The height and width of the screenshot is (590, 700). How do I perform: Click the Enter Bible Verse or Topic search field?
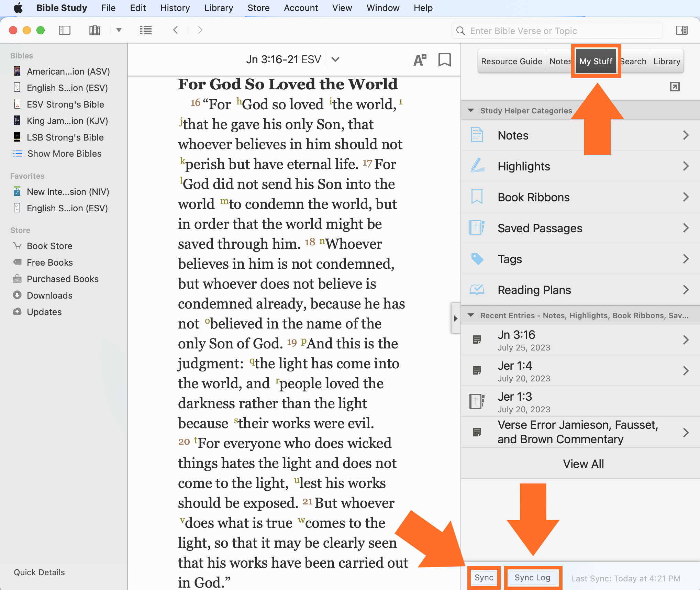(x=557, y=31)
